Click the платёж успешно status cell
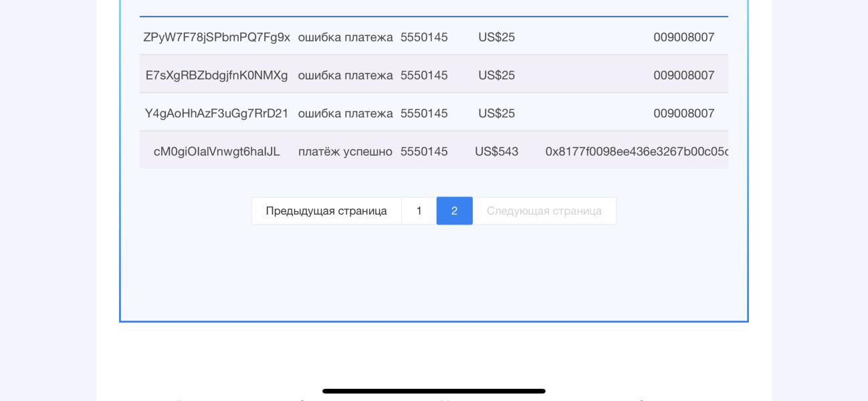Screen dimensions: 868x401 click(x=345, y=152)
